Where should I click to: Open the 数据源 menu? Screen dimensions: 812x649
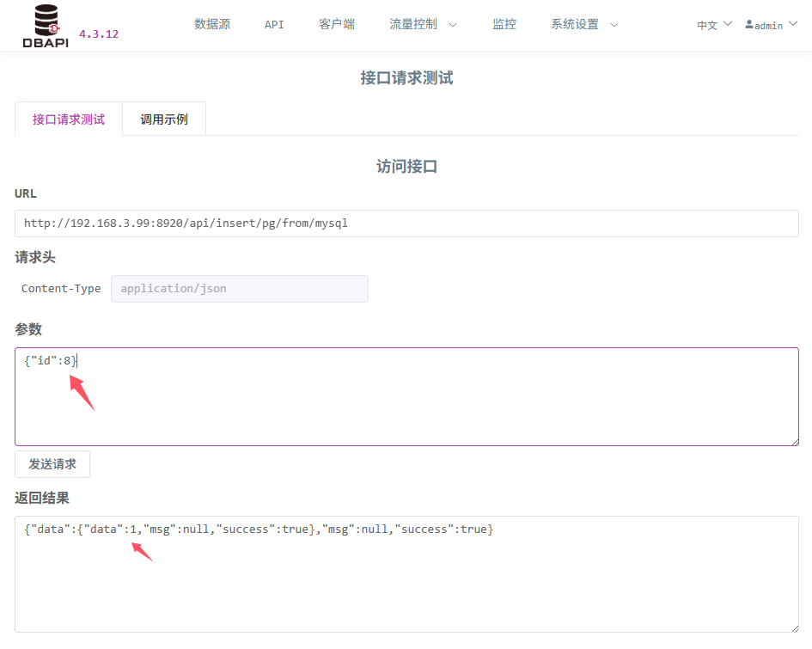(x=212, y=24)
